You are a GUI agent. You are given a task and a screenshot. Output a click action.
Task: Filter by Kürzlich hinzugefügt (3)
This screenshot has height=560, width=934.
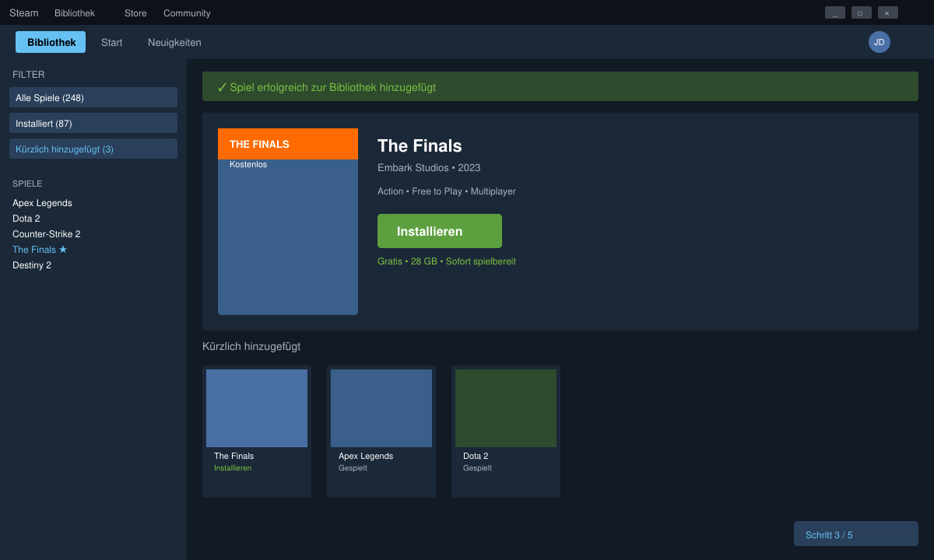93,149
